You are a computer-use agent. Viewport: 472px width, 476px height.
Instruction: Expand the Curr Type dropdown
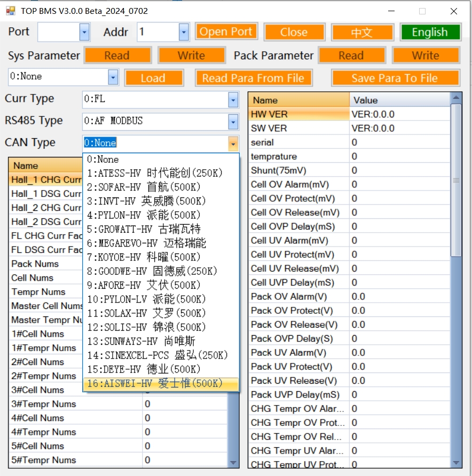(233, 100)
